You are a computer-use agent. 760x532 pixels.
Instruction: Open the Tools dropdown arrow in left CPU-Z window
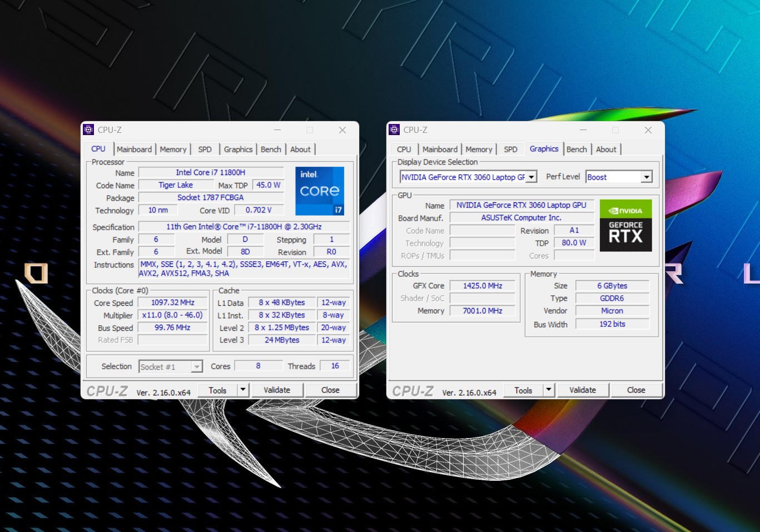(243, 390)
